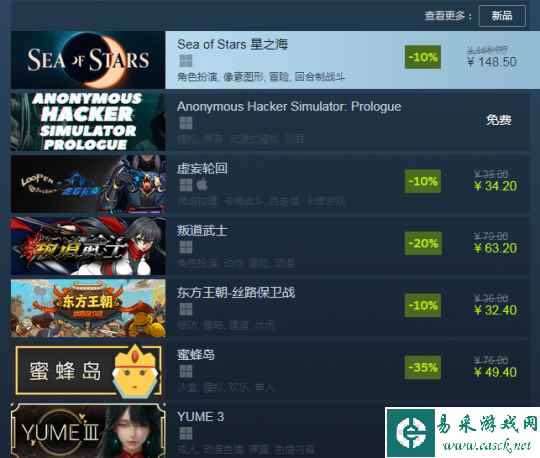Click the Apple macOS icon under 虚妄轮回
The image size is (540, 458).
202,185
